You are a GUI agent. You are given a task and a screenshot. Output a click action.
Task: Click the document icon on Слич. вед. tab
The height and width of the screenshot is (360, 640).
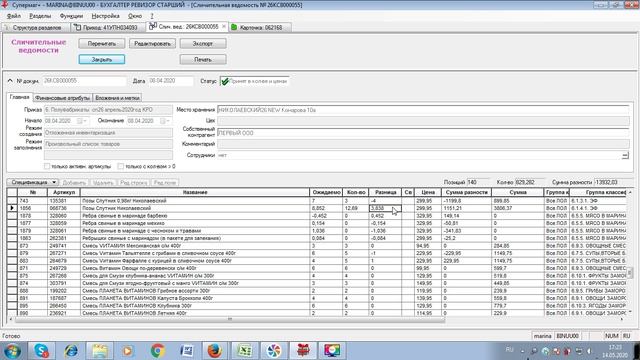(153, 26)
